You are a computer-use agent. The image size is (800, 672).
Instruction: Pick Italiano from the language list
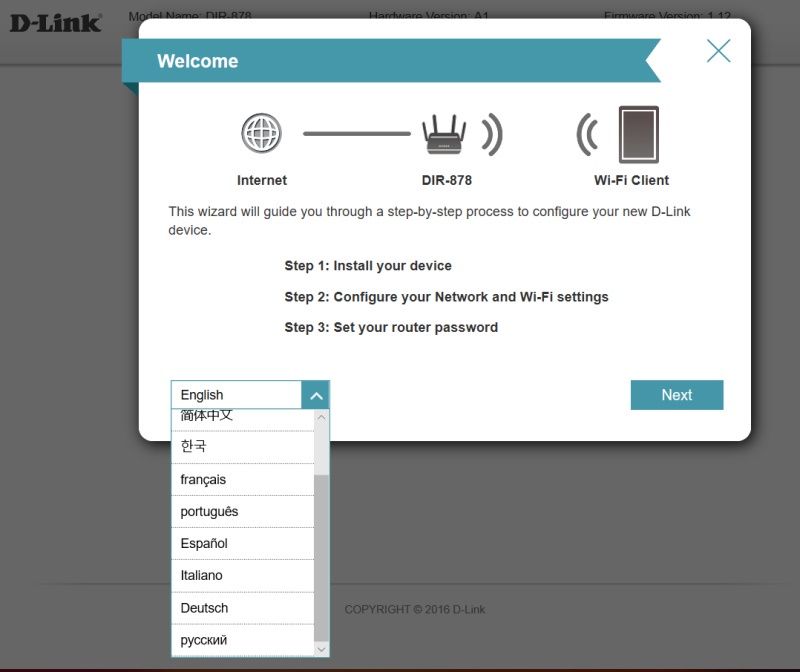point(242,576)
